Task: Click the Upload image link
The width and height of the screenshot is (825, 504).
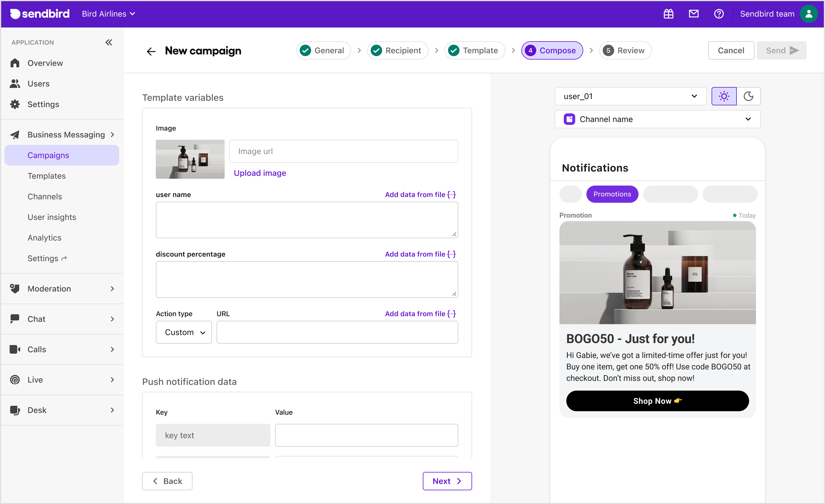Action: click(260, 173)
